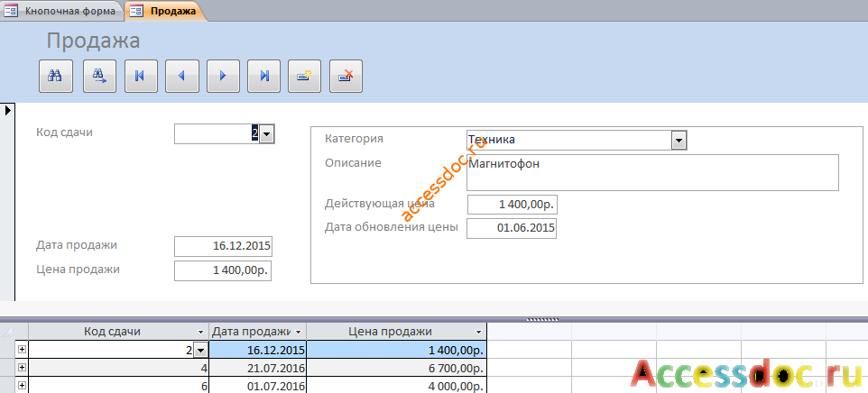Select the Продажа tab

coord(165,11)
